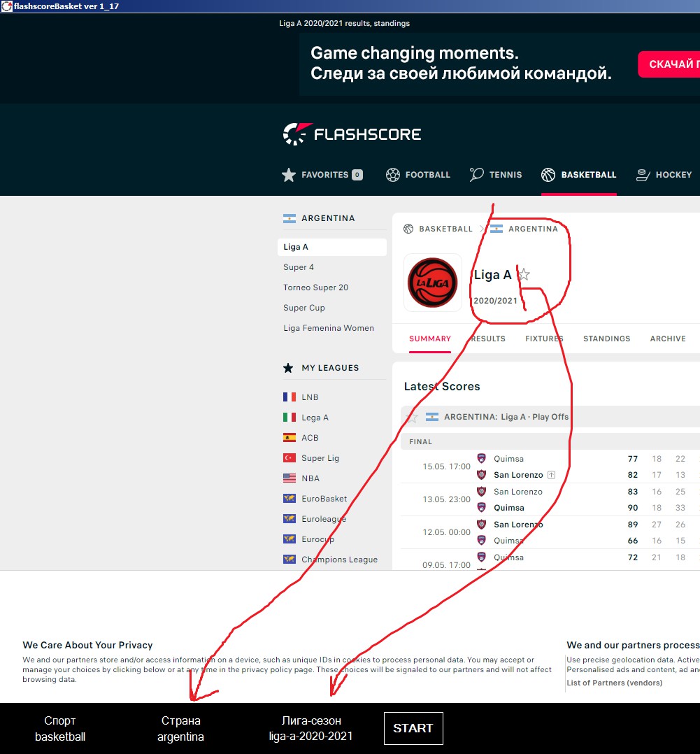700x754 pixels.
Task: Click the Spain flag next to ACB
Action: pos(290,438)
